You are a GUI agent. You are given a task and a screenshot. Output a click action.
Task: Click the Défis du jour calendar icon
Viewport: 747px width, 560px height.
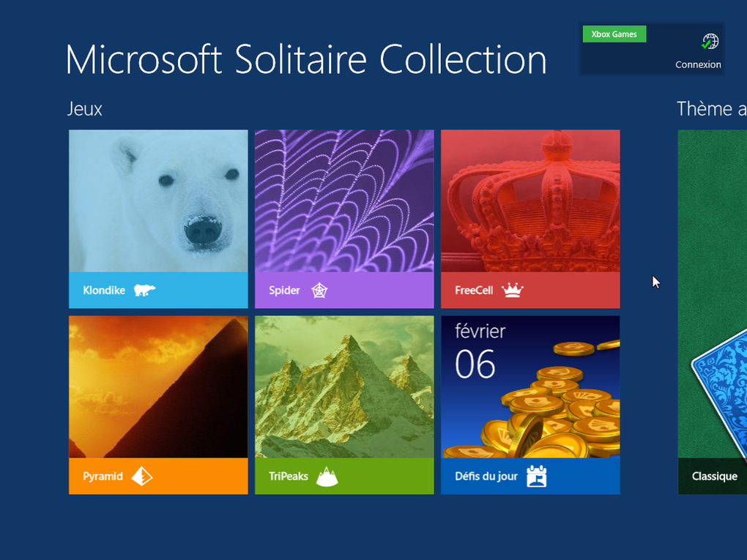[x=537, y=477]
